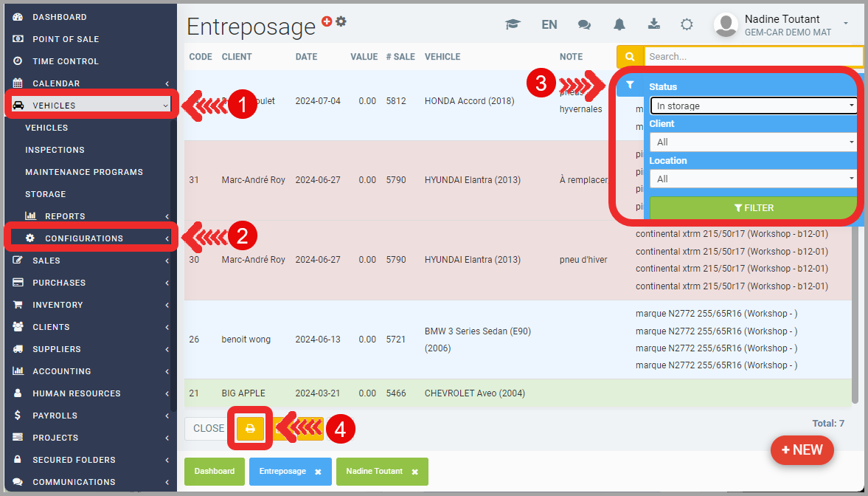Open the gear settings beside Entreposage title
The width and height of the screenshot is (868, 496).
click(x=341, y=22)
